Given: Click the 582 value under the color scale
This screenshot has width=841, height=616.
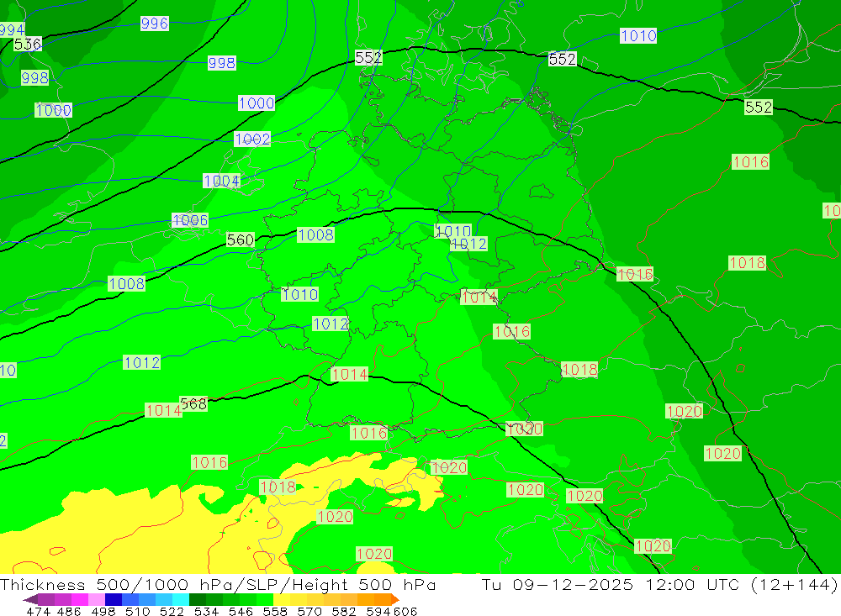Looking at the screenshot, I should [x=344, y=611].
